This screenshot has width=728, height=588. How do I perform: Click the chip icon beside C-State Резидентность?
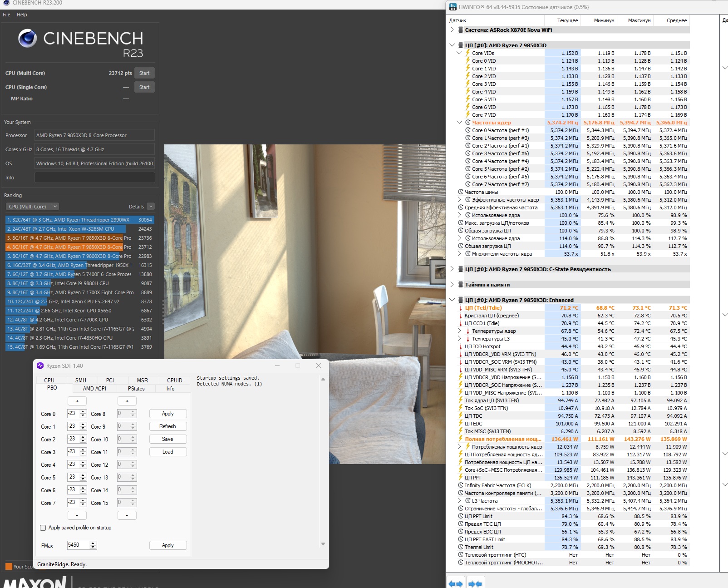click(461, 269)
